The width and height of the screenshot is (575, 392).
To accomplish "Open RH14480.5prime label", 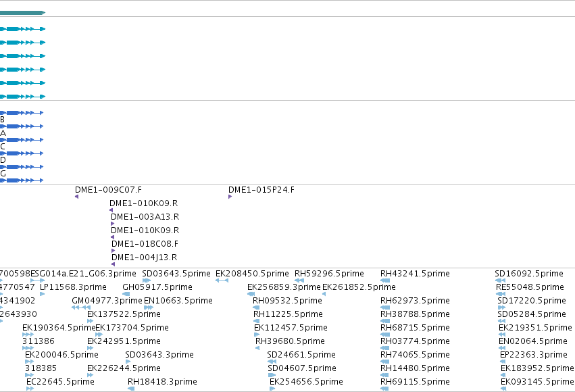I will pos(415,368).
